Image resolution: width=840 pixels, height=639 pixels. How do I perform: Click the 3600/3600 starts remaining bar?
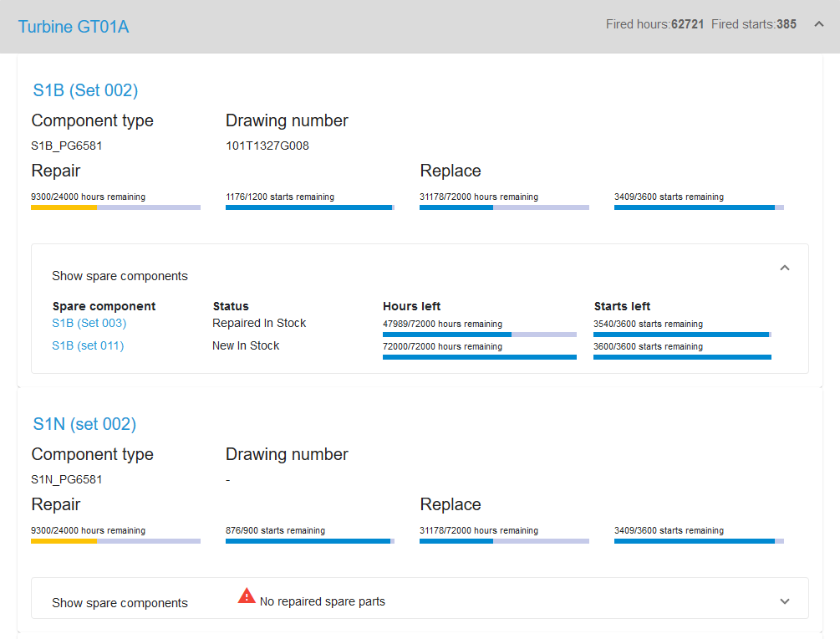tap(682, 357)
